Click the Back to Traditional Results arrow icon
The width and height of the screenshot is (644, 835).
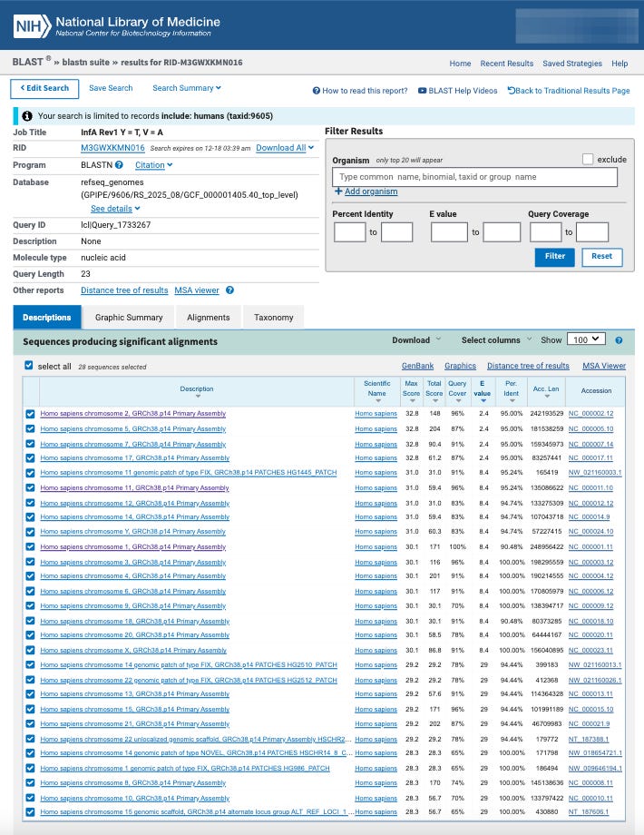(x=511, y=90)
